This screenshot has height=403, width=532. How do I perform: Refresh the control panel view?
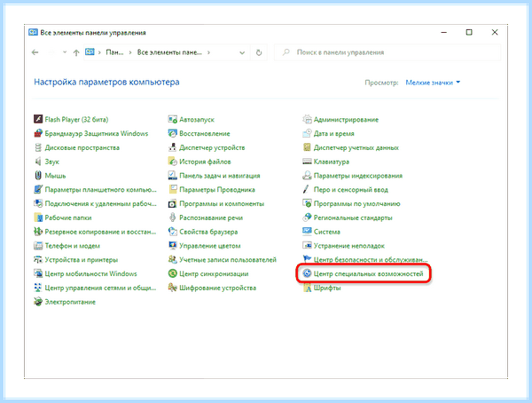click(259, 52)
